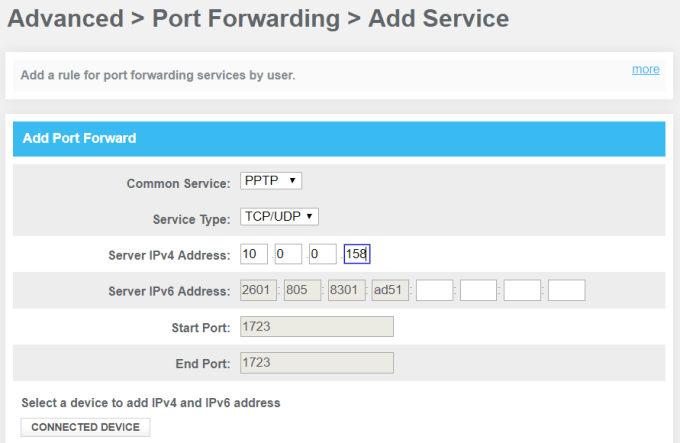Viewport: 680px width, 443px height.
Task: Click the IPv6 field containing 8301
Action: (x=346, y=291)
